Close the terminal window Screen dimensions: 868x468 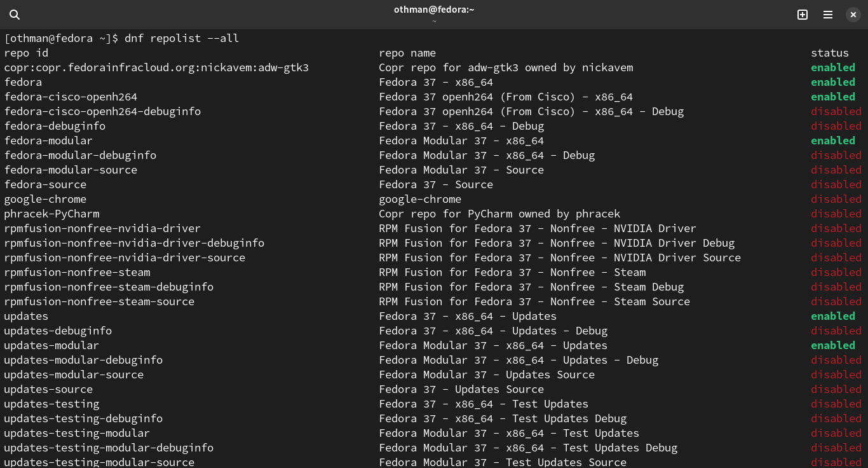pos(853,15)
